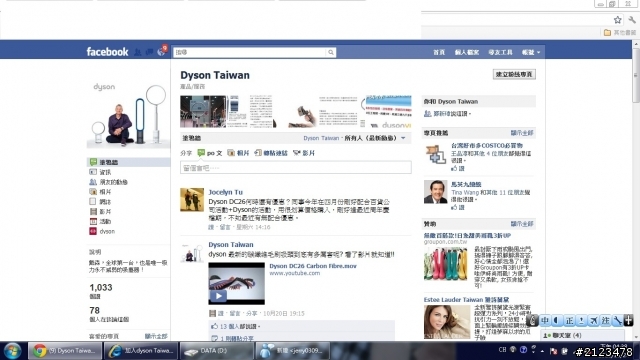640x360 pixels.
Task: Click the Facebook search input field
Action: (x=250, y=52)
